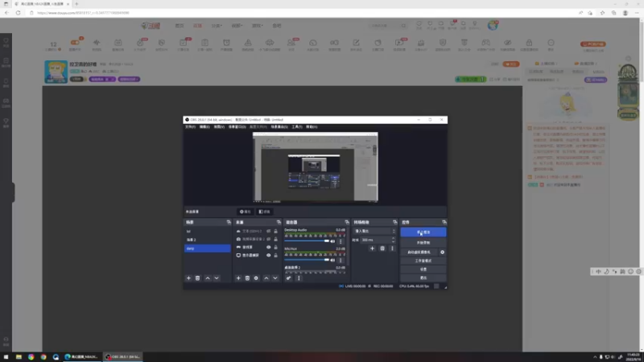Select the 'lol' scene in Scenes list
The width and height of the screenshot is (644, 362).
(x=208, y=232)
